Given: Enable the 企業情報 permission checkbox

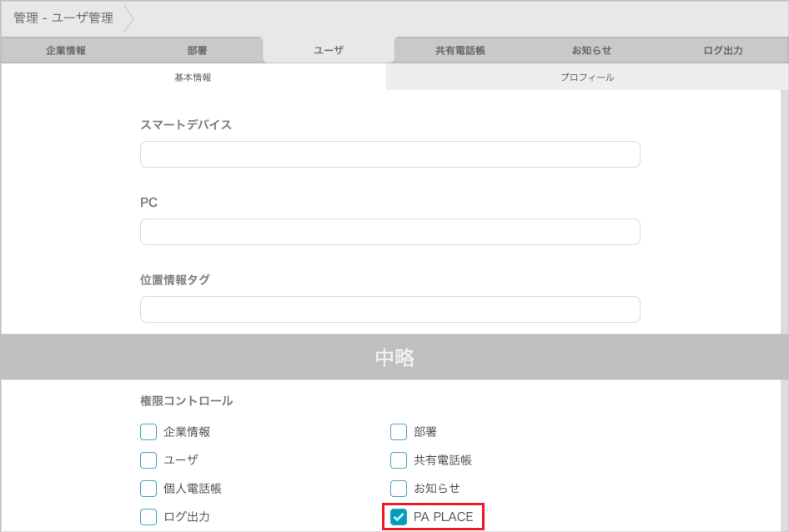Looking at the screenshot, I should (x=148, y=432).
